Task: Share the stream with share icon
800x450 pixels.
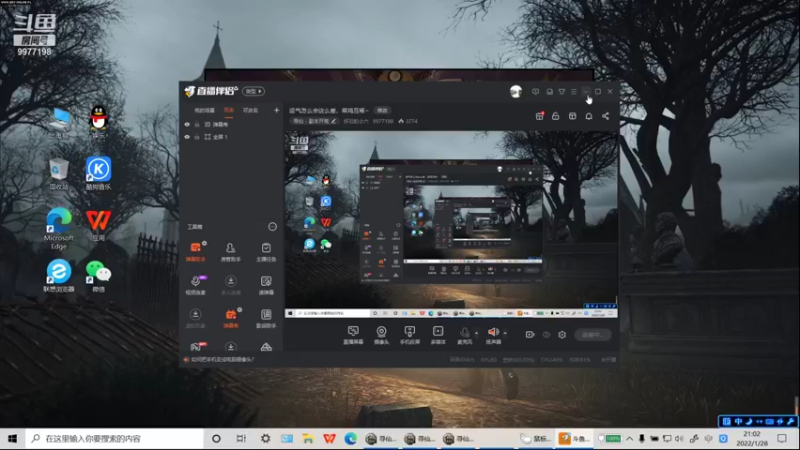Action: click(606, 116)
